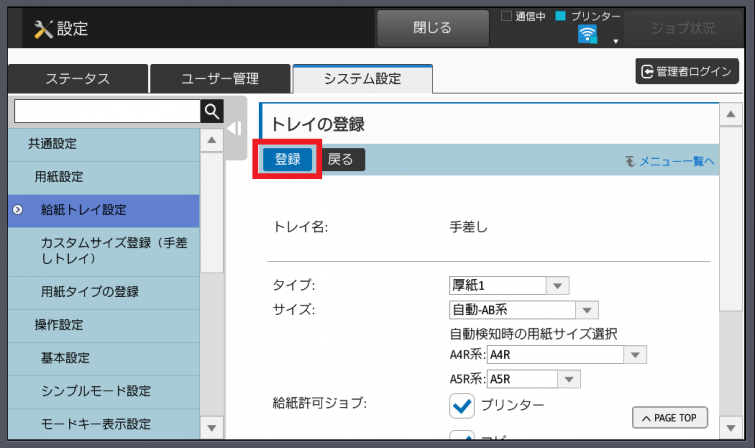This screenshot has height=448, width=755.
Task: Click the 手差し tray name value
Action: [469, 227]
